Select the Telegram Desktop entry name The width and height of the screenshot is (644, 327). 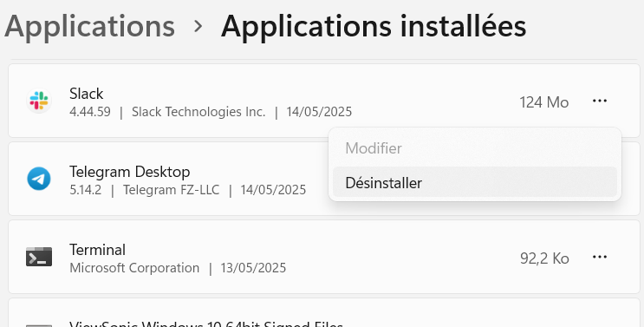pos(130,171)
